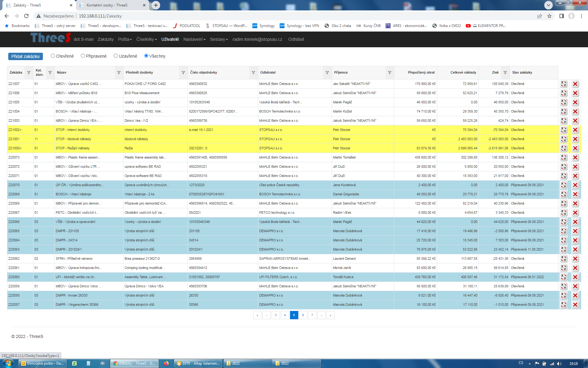Screen dimensions: 588x368
Task: Expand the Číselníky dropdown menu
Action: click(x=147, y=39)
